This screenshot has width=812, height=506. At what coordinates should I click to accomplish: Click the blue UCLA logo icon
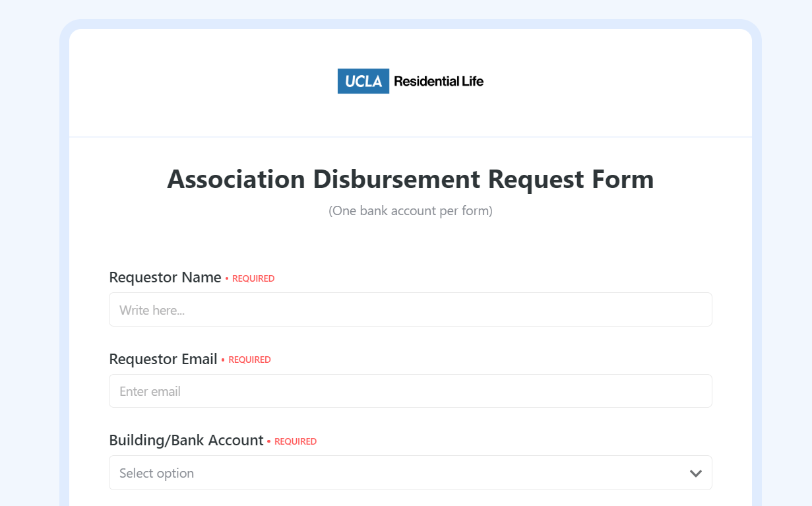click(363, 80)
